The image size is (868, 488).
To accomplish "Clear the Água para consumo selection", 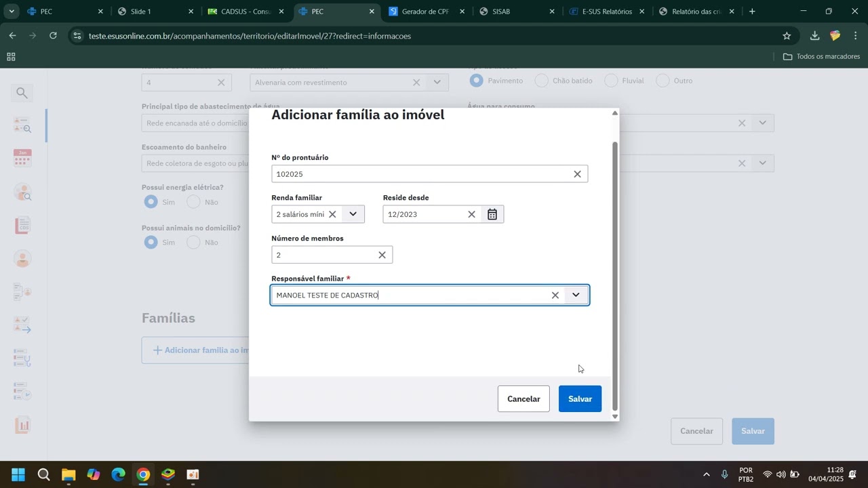I will tap(742, 123).
